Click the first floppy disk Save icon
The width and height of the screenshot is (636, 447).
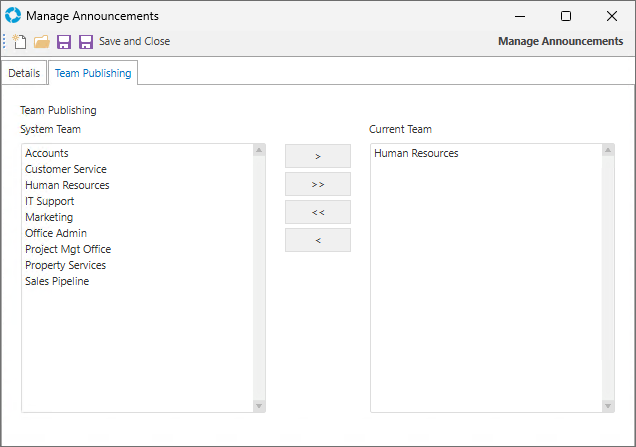[x=64, y=42]
